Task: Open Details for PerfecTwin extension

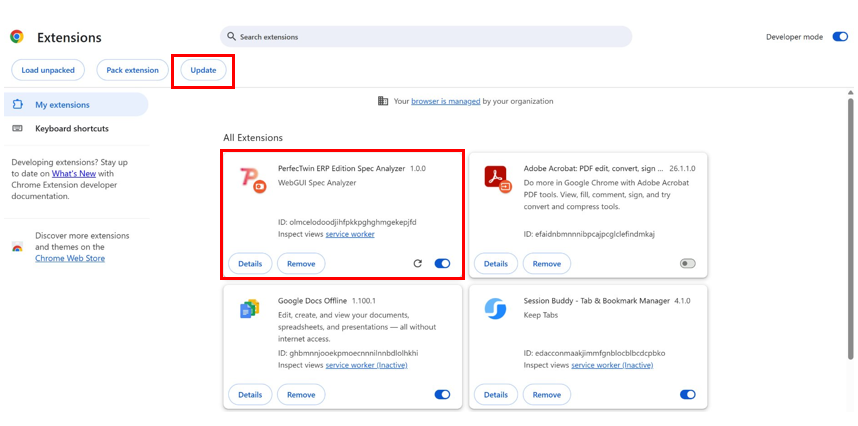Action: point(250,264)
